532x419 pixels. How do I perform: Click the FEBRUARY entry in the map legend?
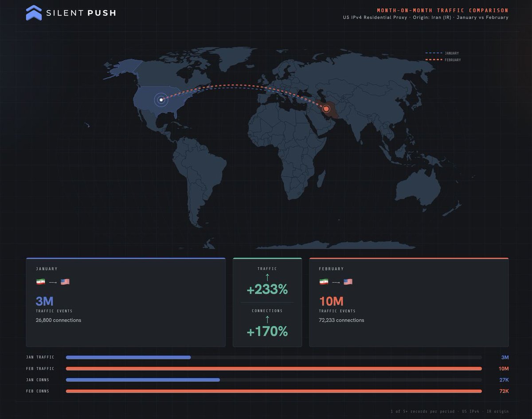443,60
